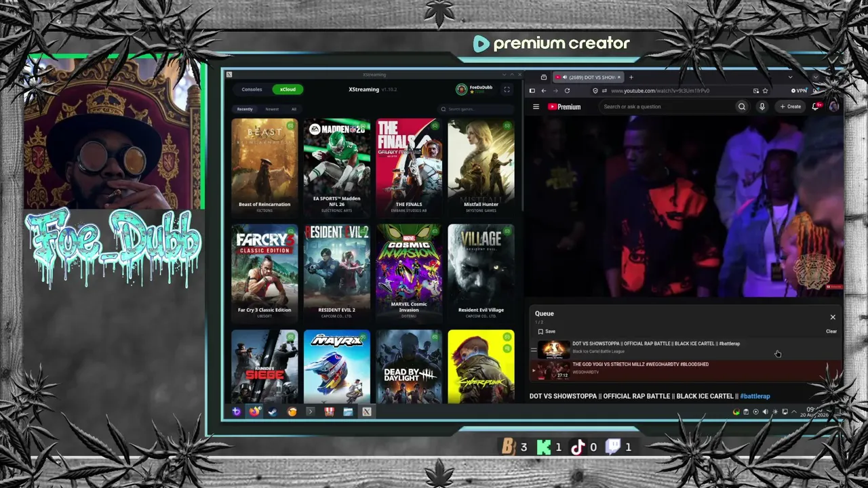Viewport: 868px width, 488px height.
Task: Open the browser sidebar toggle icon
Action: click(532, 91)
